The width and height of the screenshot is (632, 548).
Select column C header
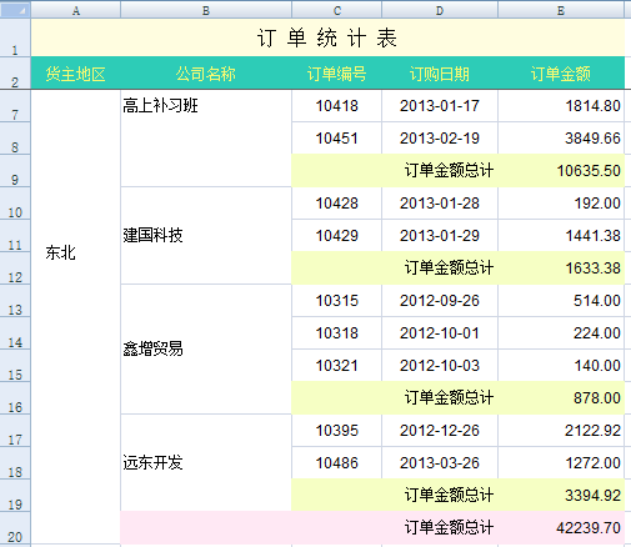click(337, 10)
